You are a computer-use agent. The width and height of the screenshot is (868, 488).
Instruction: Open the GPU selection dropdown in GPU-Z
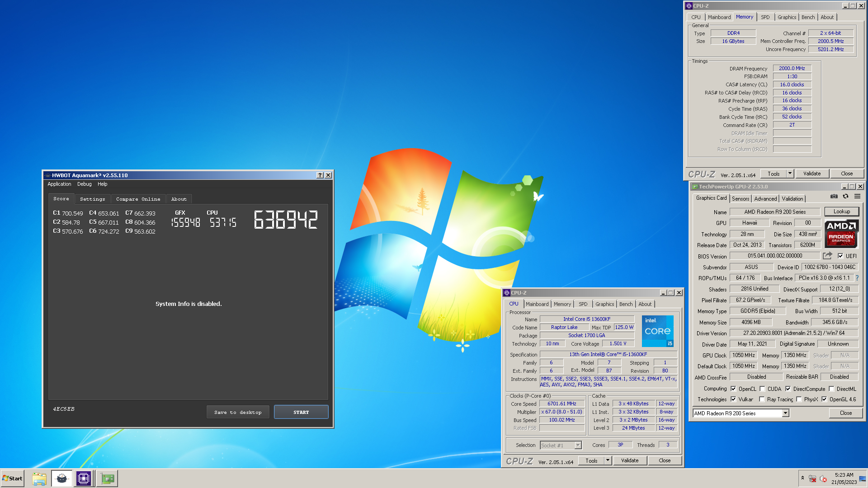[x=785, y=413]
